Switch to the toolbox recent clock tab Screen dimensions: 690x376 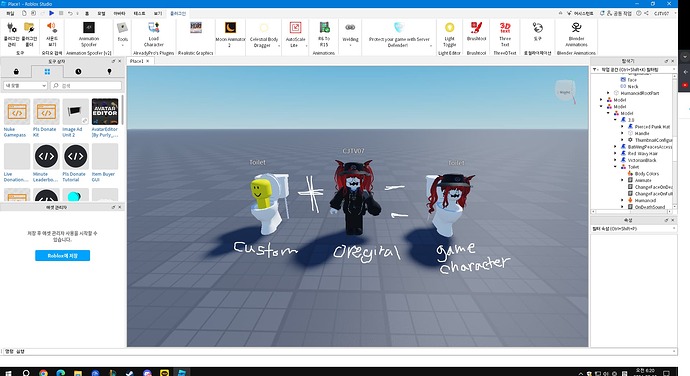pos(78,71)
